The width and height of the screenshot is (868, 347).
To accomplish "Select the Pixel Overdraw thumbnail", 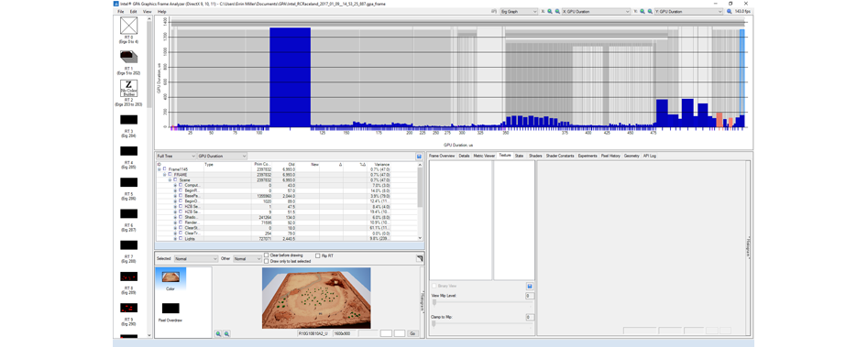I will coord(170,309).
